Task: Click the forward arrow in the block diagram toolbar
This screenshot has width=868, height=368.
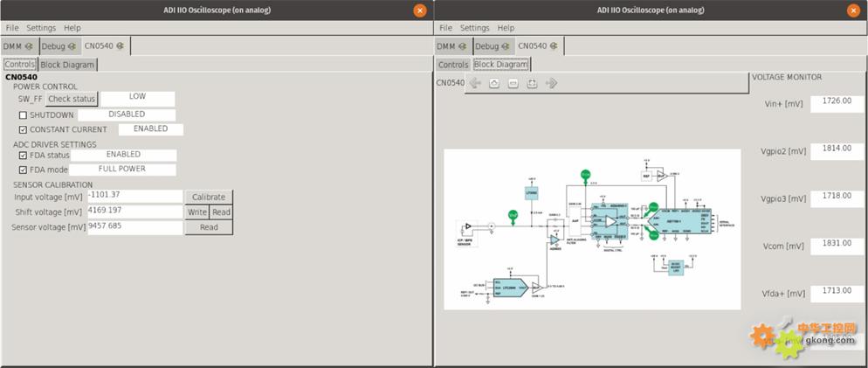Action: click(x=551, y=83)
